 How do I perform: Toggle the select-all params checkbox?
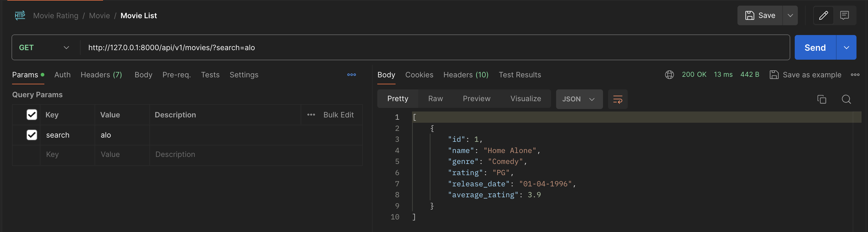(32, 115)
